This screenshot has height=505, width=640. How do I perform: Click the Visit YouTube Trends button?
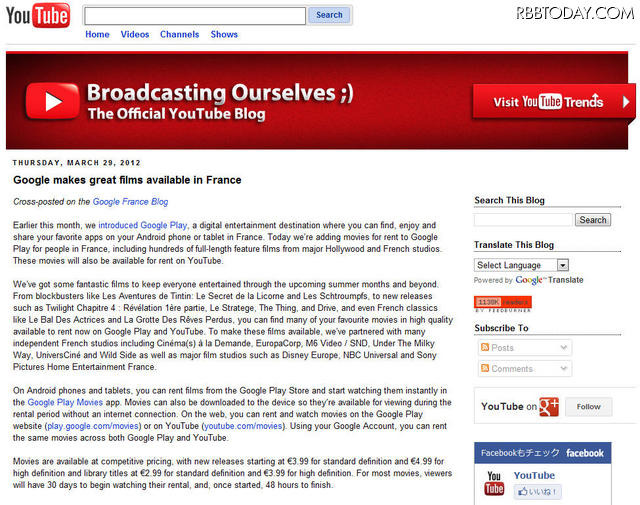(553, 102)
